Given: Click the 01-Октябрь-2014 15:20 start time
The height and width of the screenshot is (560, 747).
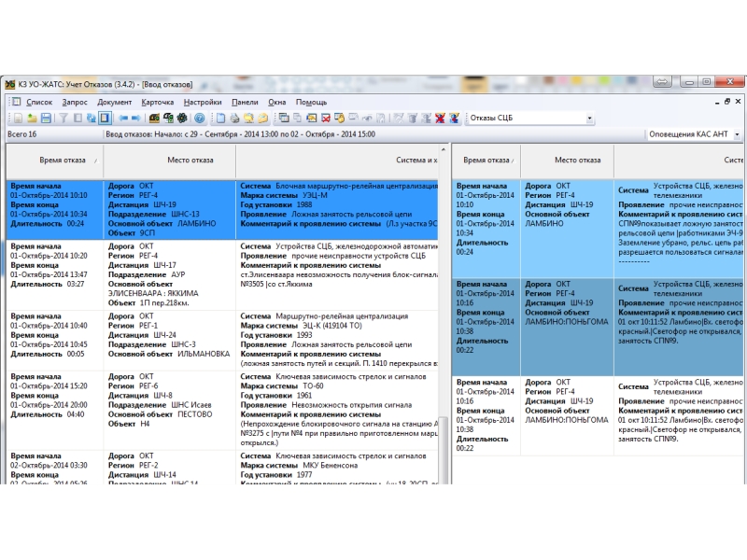Looking at the screenshot, I should pyautogui.click(x=49, y=386).
